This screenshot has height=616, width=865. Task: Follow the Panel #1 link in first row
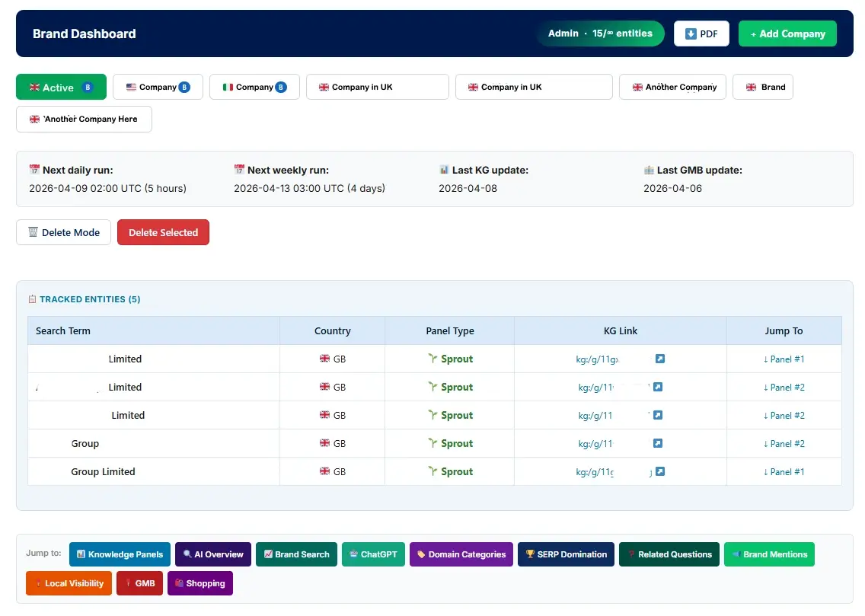[784, 359]
